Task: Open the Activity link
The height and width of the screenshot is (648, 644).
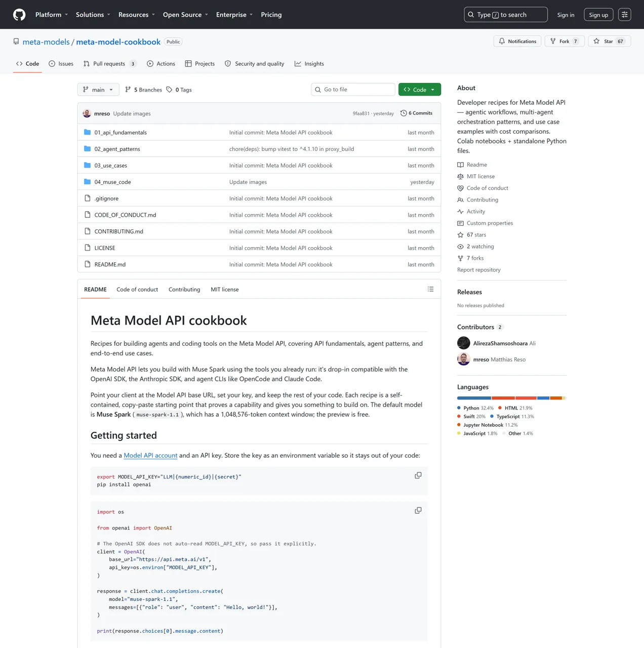Action: point(471,212)
